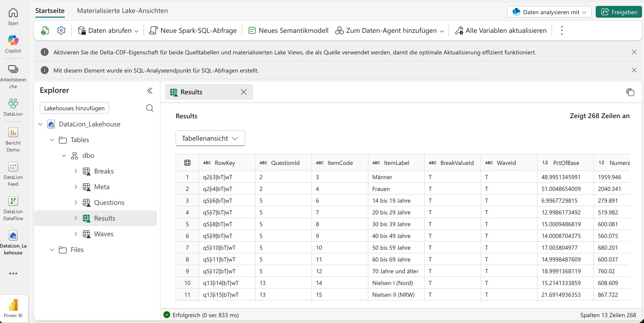The width and height of the screenshot is (644, 323).
Task: Select the Results table in tree
Action: (95, 218)
